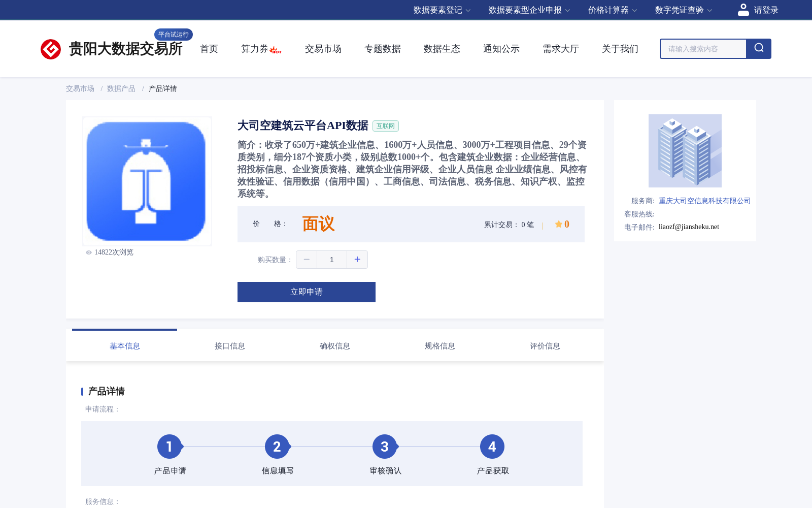Expand the 数据要素型企业申报 dropdown
This screenshot has width=812, height=508.
tap(529, 10)
